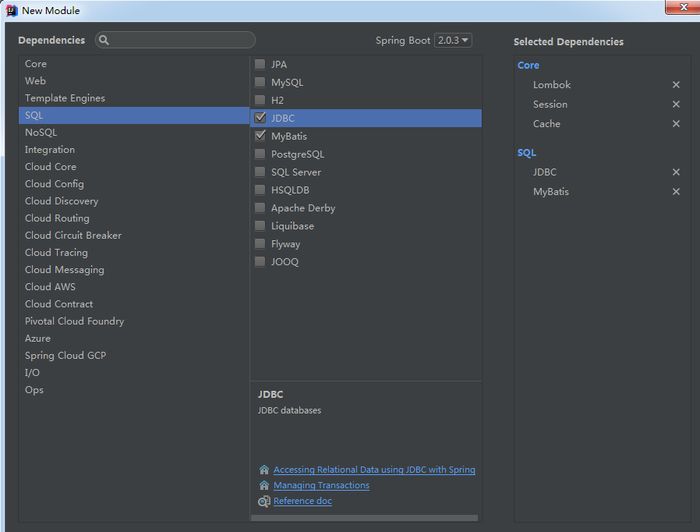Screen dimensions: 700x532
Task: Click the home icon beside Managing Transactions
Action: [264, 486]
